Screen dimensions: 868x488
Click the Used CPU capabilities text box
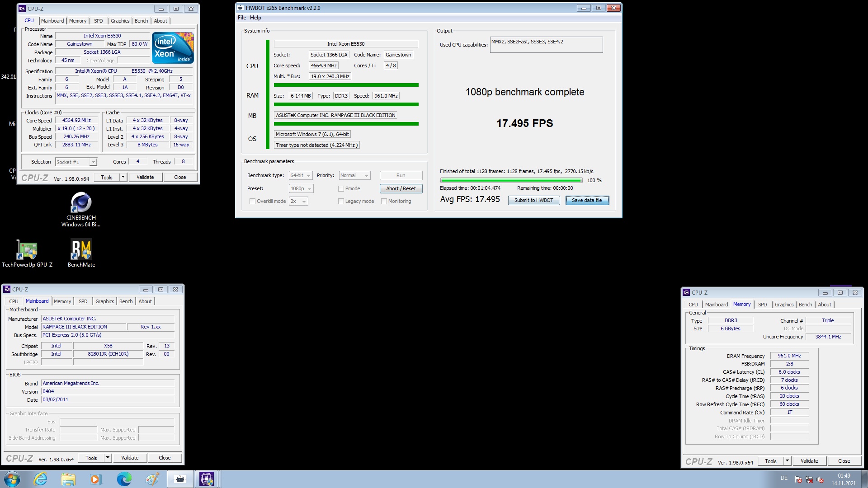546,45
